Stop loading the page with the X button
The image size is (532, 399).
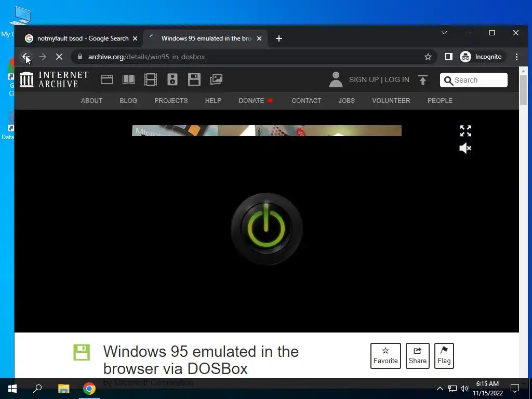[59, 57]
